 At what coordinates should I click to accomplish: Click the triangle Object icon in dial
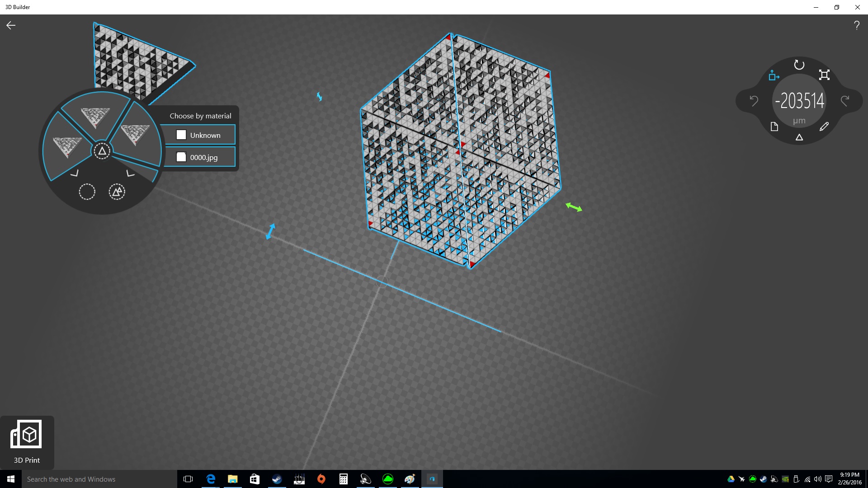click(799, 137)
